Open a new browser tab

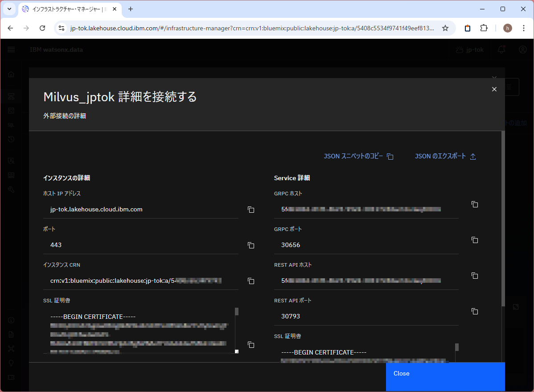pos(131,9)
